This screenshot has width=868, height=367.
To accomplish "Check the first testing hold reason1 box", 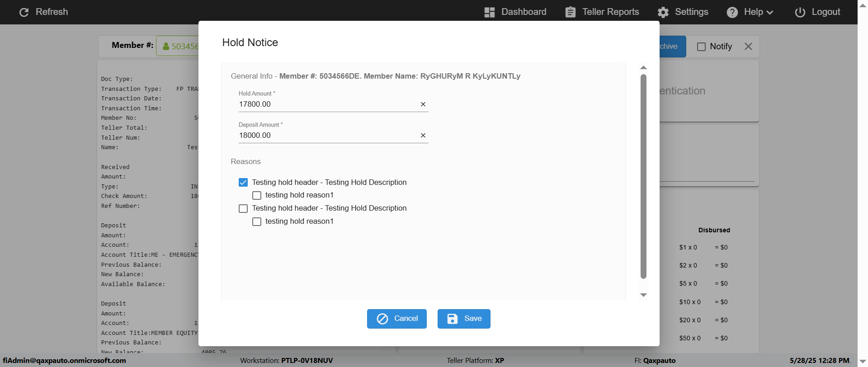I will tap(257, 196).
